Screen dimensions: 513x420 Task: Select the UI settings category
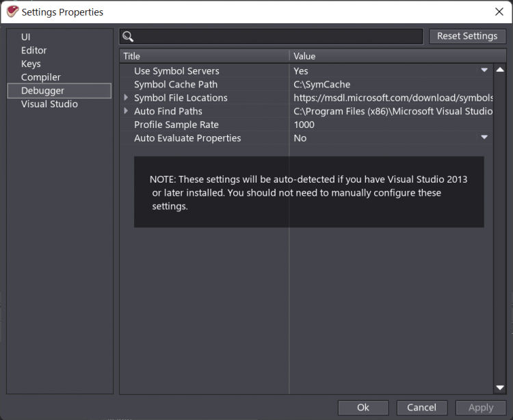(26, 37)
